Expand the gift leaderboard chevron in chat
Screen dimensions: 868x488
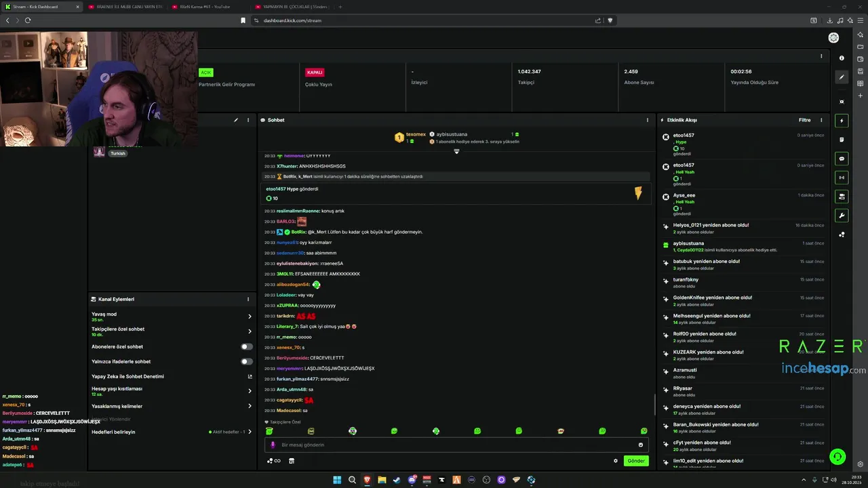tap(456, 151)
